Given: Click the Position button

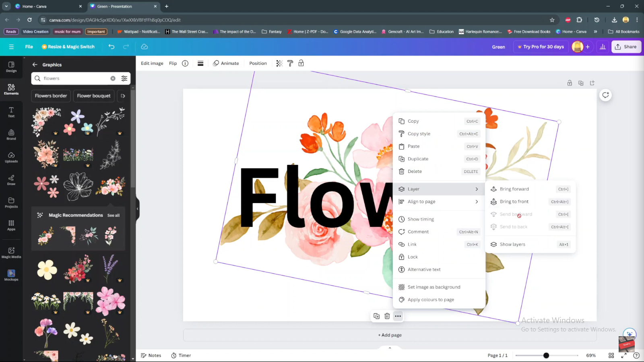Looking at the screenshot, I should (x=258, y=63).
